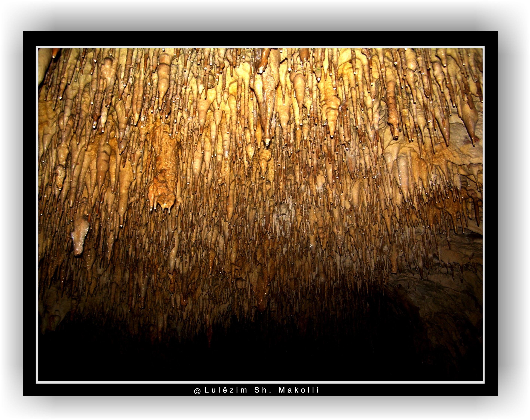
Task: Click the black frame border left of photo
Action: [30, 214]
